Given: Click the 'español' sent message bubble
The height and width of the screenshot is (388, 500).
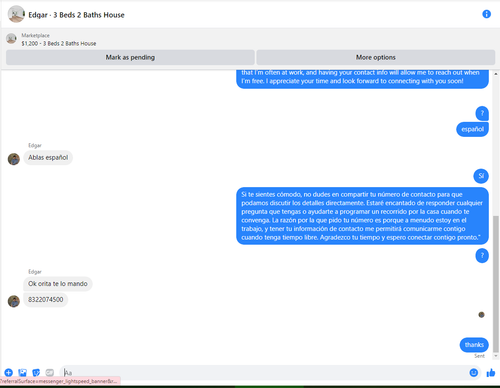Looking at the screenshot, I should click(472, 129).
